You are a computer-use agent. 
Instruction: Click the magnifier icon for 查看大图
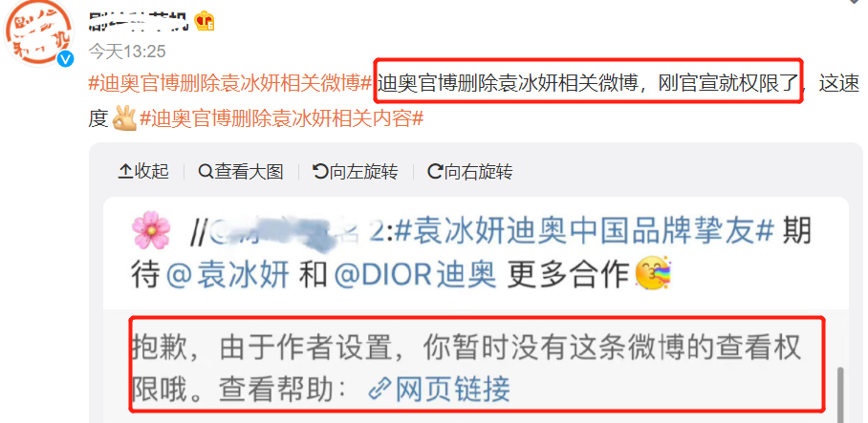(206, 172)
